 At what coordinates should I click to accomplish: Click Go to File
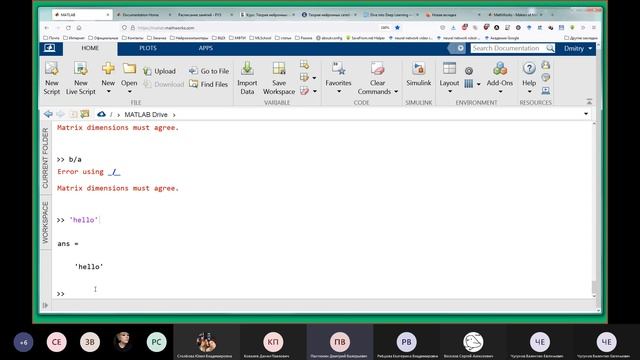coord(209,71)
